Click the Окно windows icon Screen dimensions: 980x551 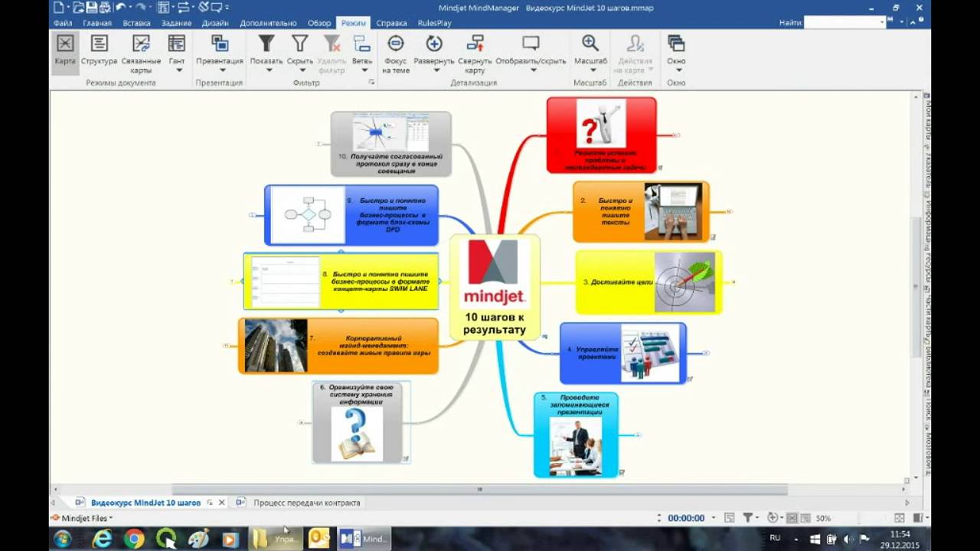click(x=676, y=43)
